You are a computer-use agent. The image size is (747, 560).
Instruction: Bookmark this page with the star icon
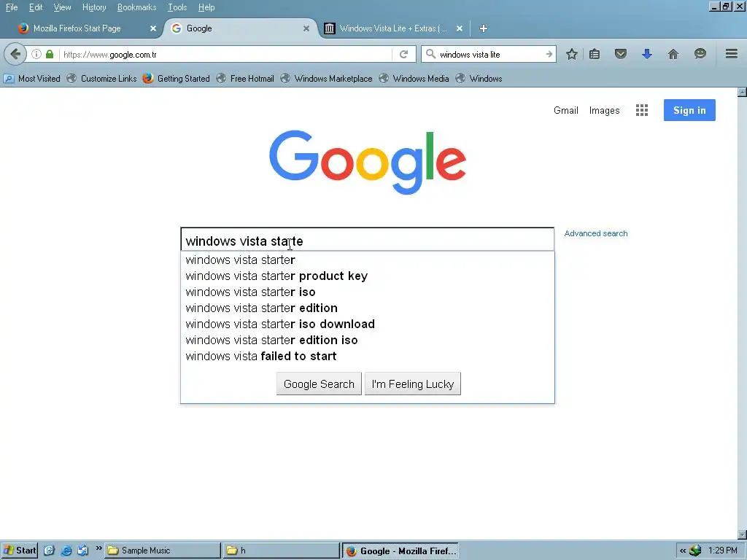tap(572, 54)
